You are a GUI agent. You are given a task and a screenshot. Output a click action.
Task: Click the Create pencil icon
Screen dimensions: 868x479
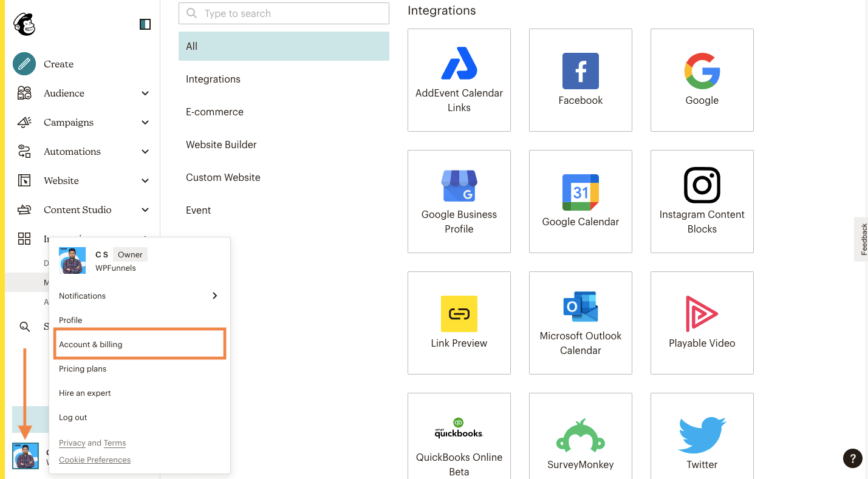pos(24,64)
